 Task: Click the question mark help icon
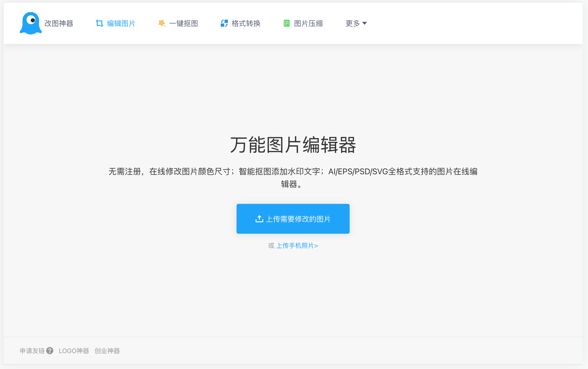pyautogui.click(x=50, y=351)
